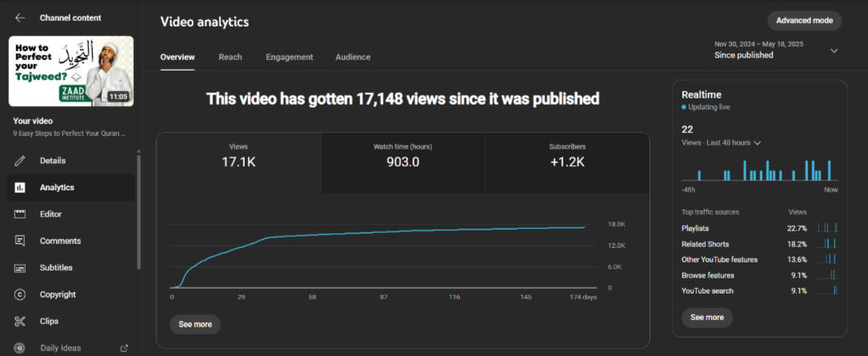Open the Audience tab
This screenshot has height=356, width=868.
(353, 57)
